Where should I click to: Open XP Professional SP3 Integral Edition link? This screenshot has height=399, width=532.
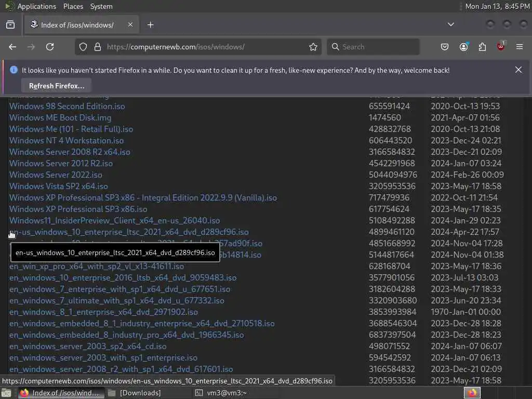pos(143,197)
